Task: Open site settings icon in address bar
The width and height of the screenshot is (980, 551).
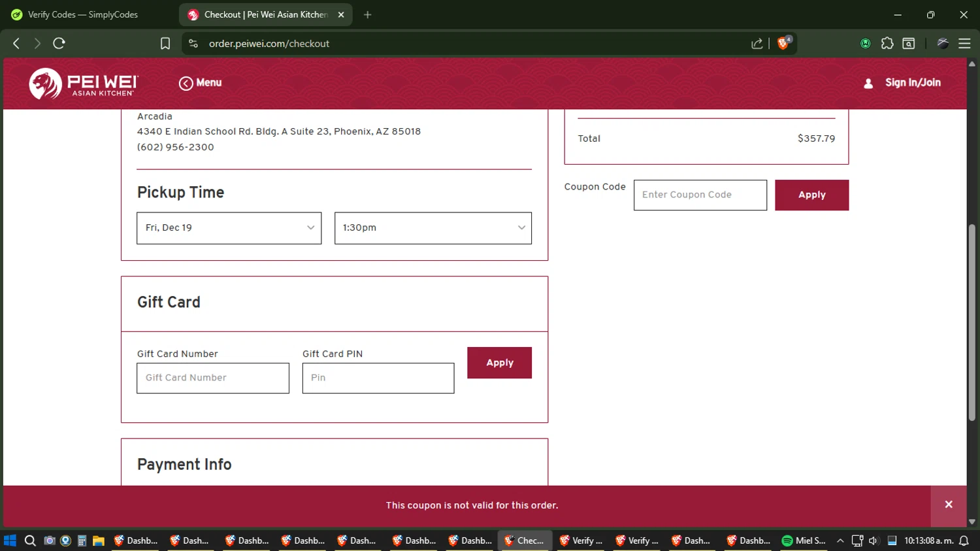Action: [193, 43]
